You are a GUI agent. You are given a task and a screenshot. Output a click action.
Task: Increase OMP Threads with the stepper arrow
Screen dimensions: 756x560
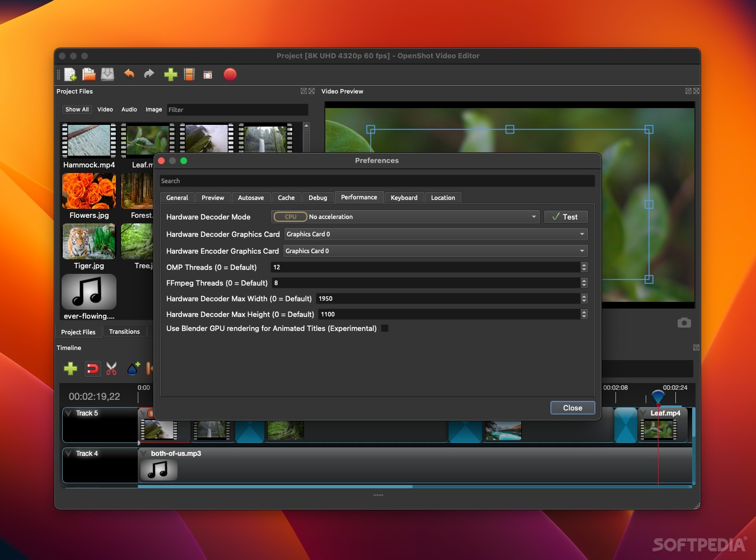pyautogui.click(x=584, y=265)
